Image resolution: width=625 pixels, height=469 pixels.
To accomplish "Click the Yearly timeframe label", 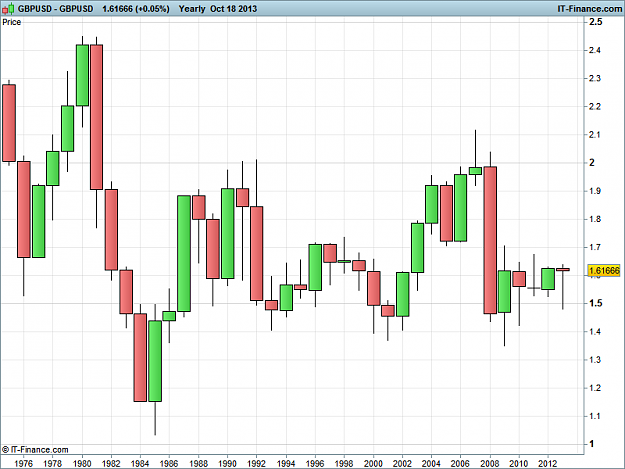I will (192, 9).
